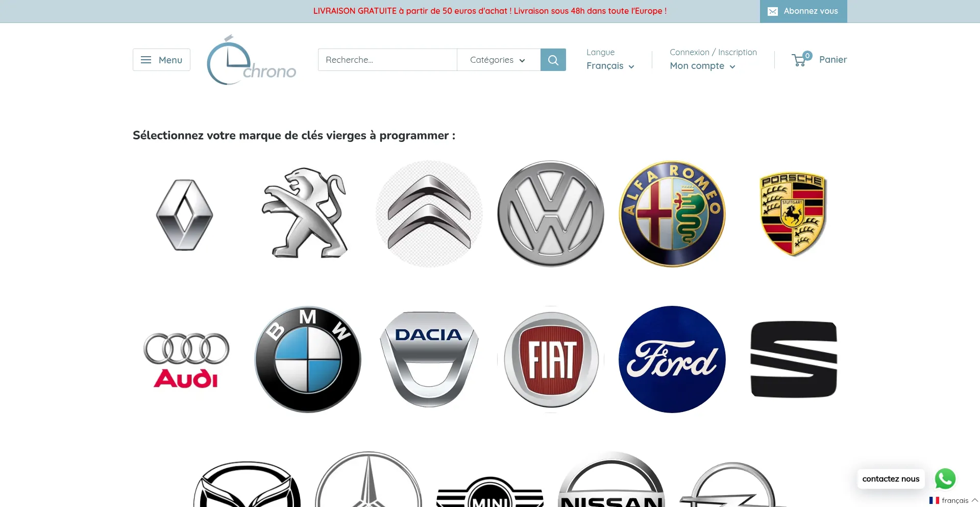The height and width of the screenshot is (507, 980).
Task: Select the Fiat logo
Action: (551, 359)
